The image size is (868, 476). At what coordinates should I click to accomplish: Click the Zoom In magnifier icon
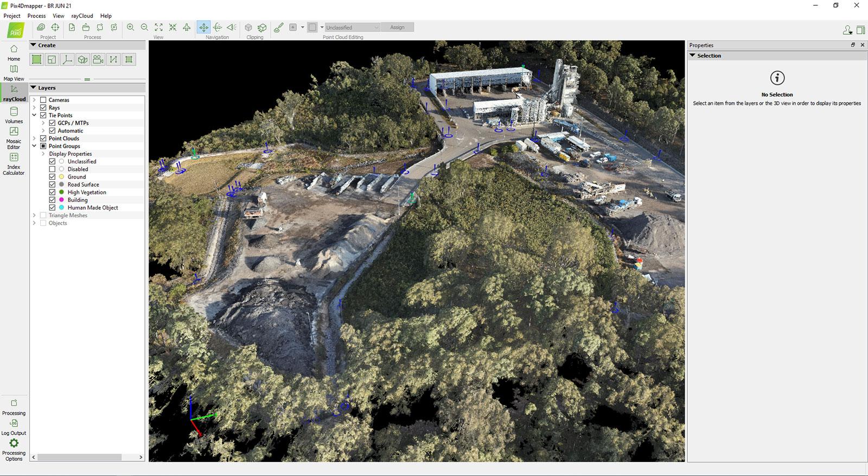[x=130, y=27]
